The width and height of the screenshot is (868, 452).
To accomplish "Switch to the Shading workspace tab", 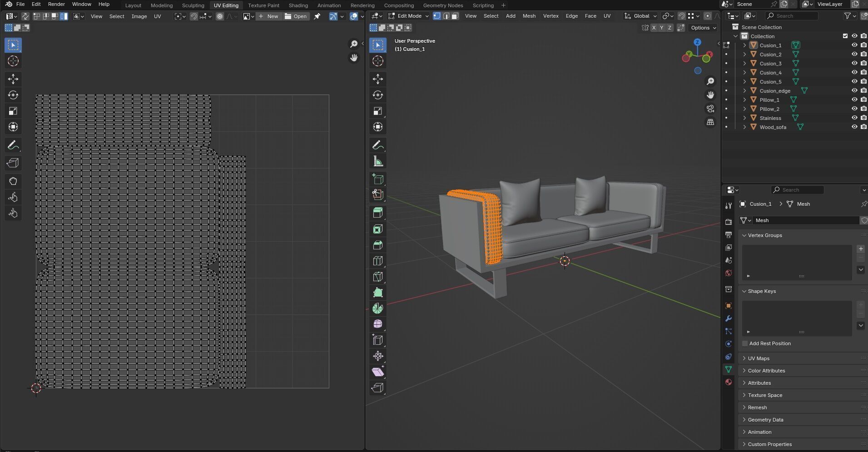I will pos(298,5).
